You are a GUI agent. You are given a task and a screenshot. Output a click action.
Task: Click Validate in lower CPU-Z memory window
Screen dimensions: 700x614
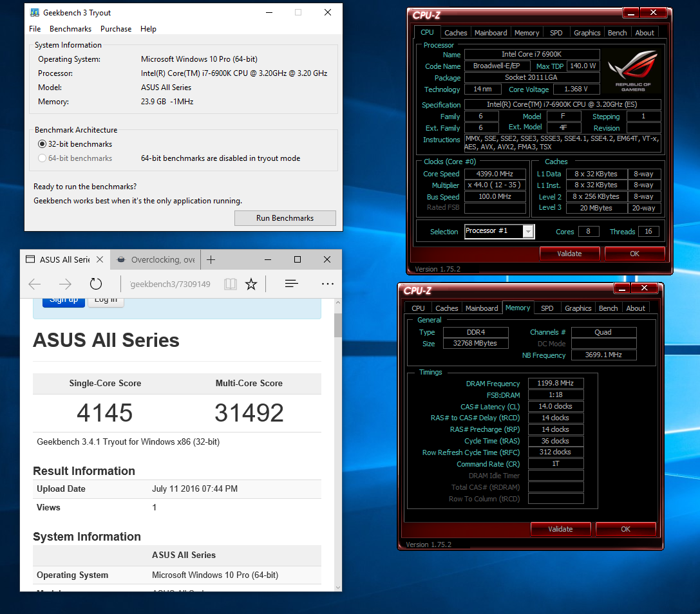561,529
